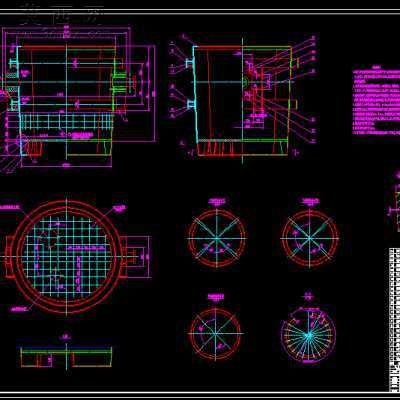Select the left elevation view with magenta dimension frame

[78, 98]
